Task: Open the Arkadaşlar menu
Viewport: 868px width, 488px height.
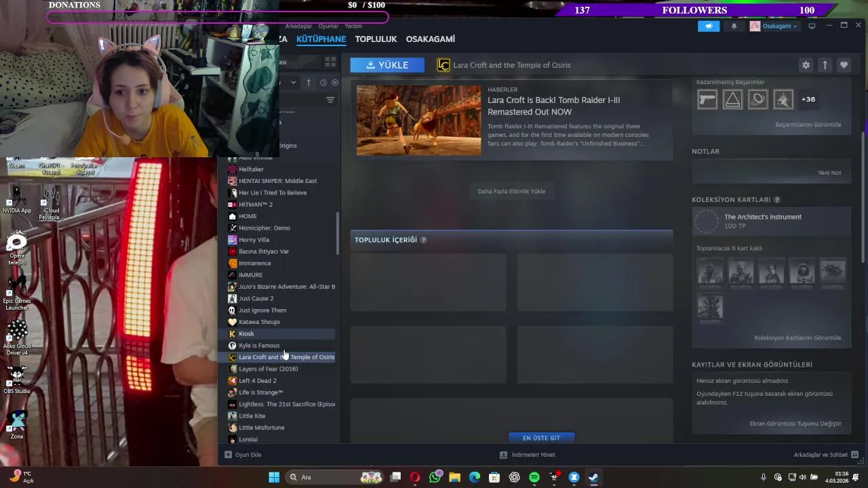Action: (x=298, y=26)
